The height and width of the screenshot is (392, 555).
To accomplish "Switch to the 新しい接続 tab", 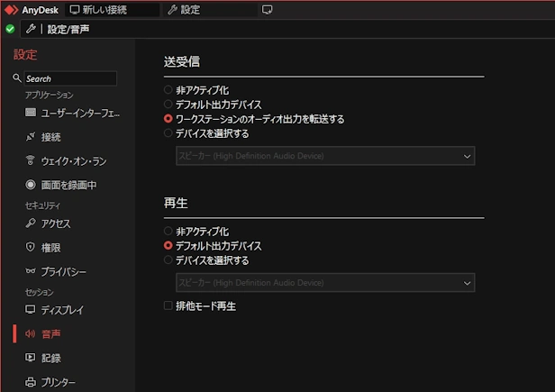I will [x=113, y=10].
